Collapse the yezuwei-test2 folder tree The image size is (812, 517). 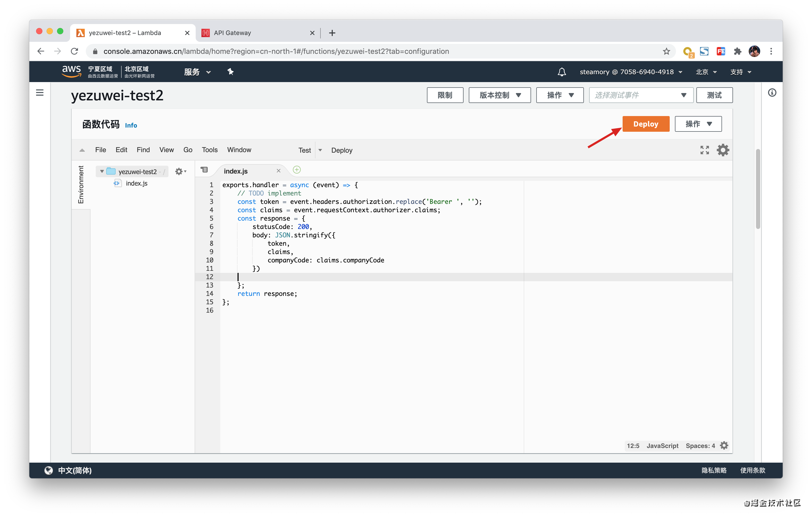point(102,171)
